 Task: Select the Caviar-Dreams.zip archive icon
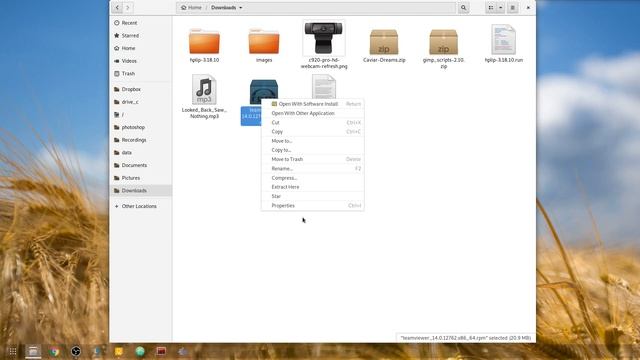(384, 42)
